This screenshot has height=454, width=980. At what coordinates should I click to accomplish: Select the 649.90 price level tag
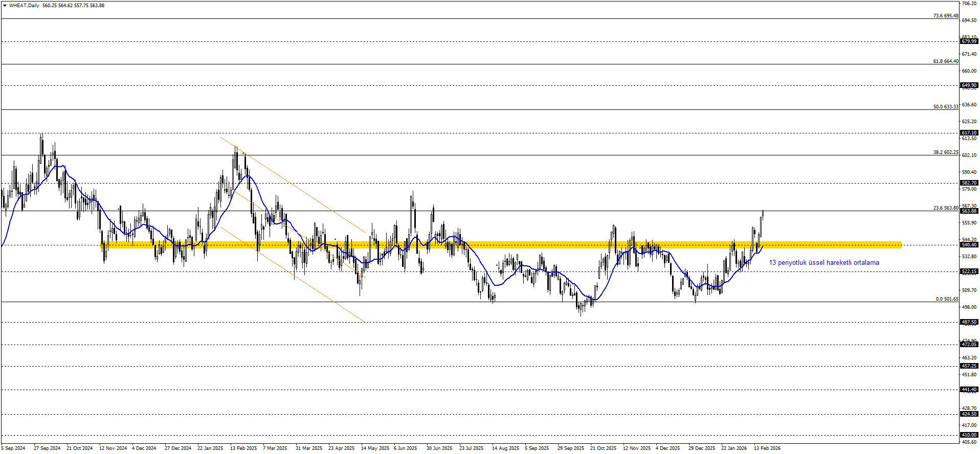click(x=969, y=85)
